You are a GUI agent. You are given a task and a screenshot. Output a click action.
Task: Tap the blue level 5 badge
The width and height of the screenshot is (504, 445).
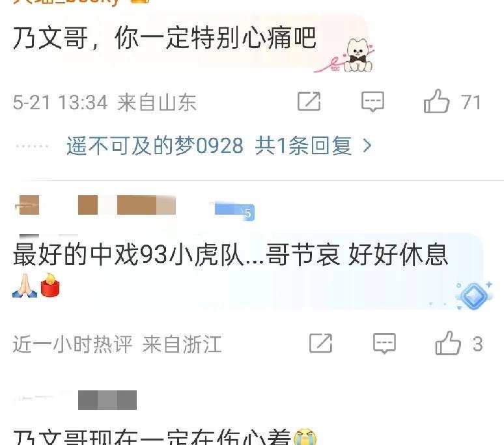tap(234, 211)
